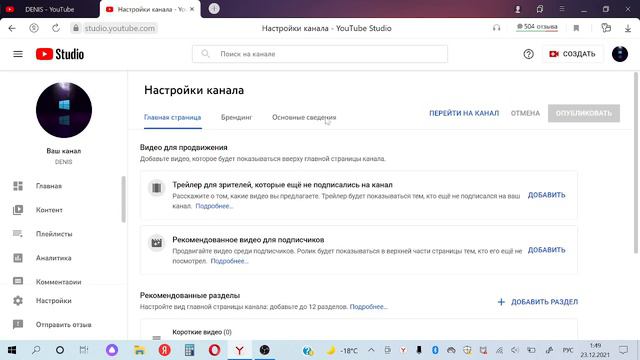
Task: Open the 504 отзыва reviews badge
Action: pos(537,27)
